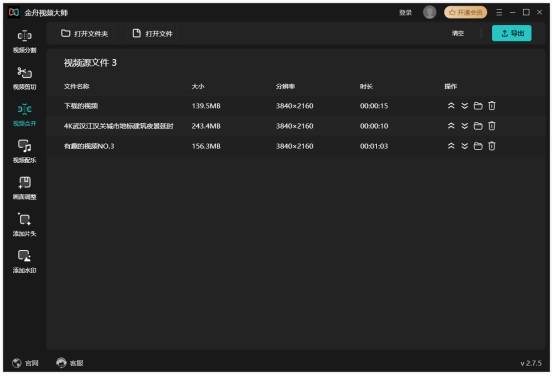Move the 243.4MB 4K video up

click(x=451, y=126)
